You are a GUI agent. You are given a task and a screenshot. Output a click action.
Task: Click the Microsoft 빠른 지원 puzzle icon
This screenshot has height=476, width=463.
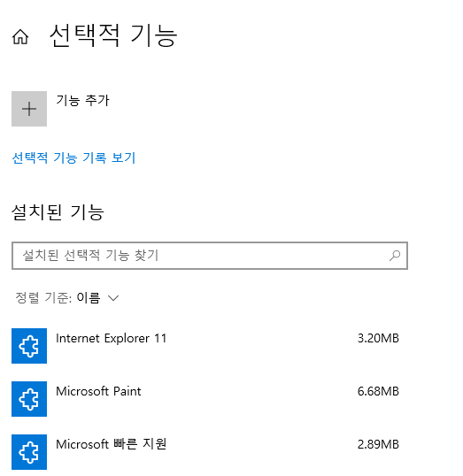[29, 452]
